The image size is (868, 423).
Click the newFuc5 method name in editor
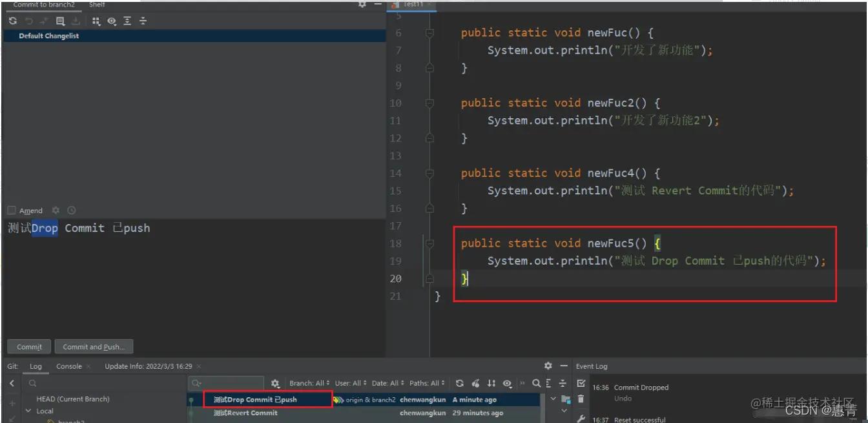(610, 243)
